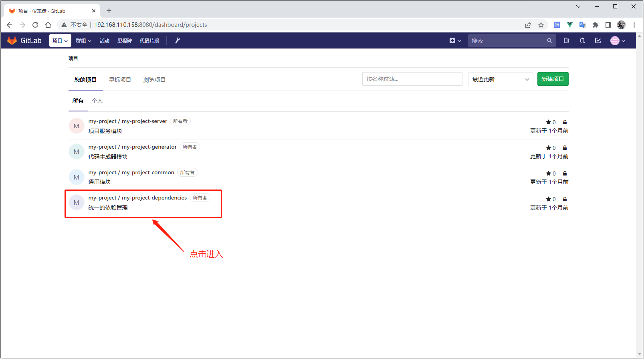
Task: Click the share page icon in address bar
Action: tap(528, 25)
